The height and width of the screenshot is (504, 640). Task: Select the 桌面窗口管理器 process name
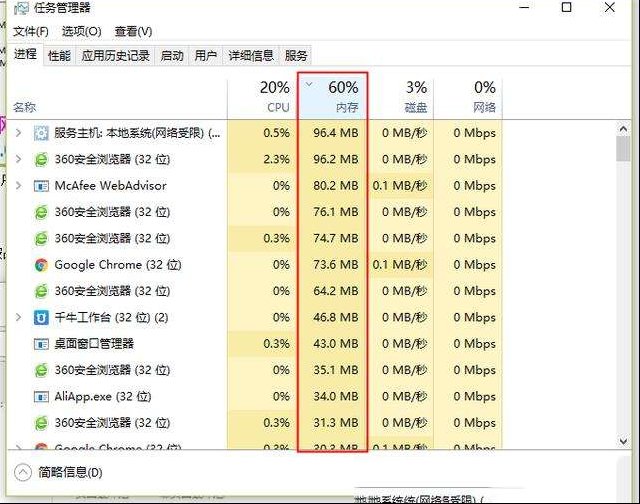[x=94, y=344]
